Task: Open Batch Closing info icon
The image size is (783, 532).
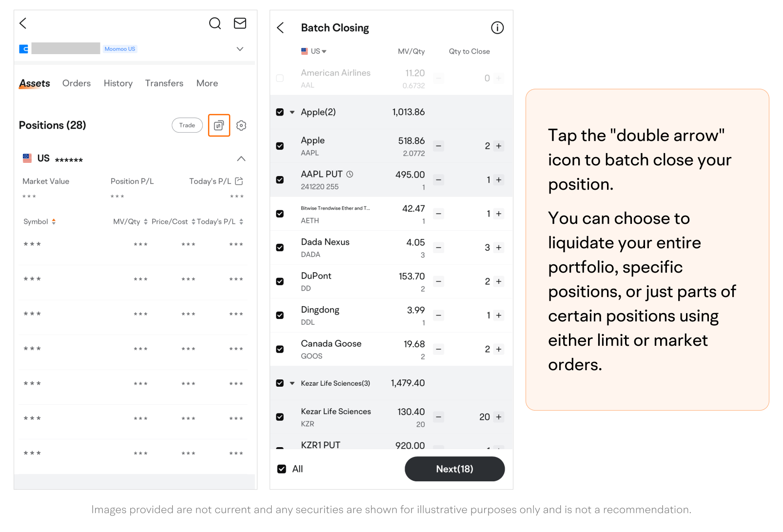Action: point(497,28)
